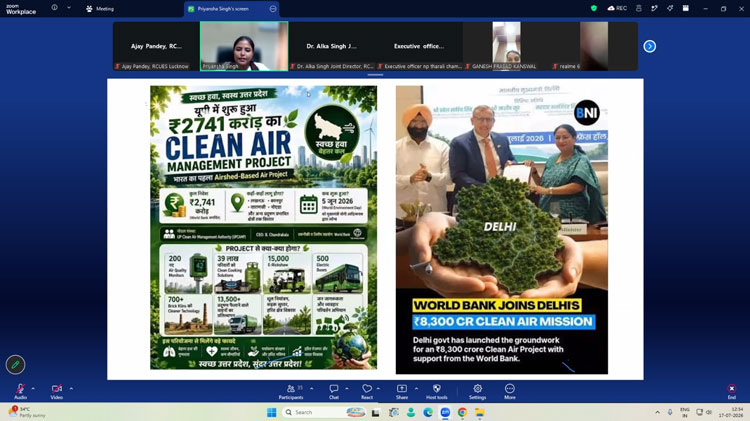Screen dimensions: 750x421
Task: Click the system tray microphone icon
Action: (670, 412)
